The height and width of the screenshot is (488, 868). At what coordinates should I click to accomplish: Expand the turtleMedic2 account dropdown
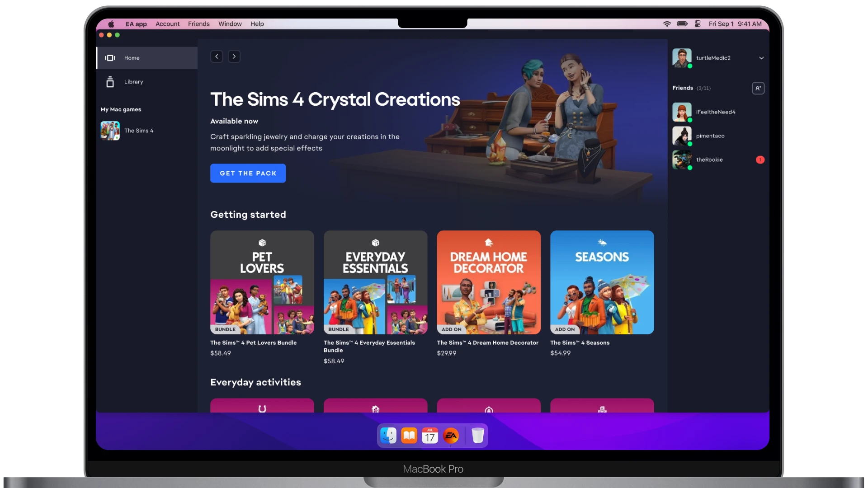[x=761, y=58]
